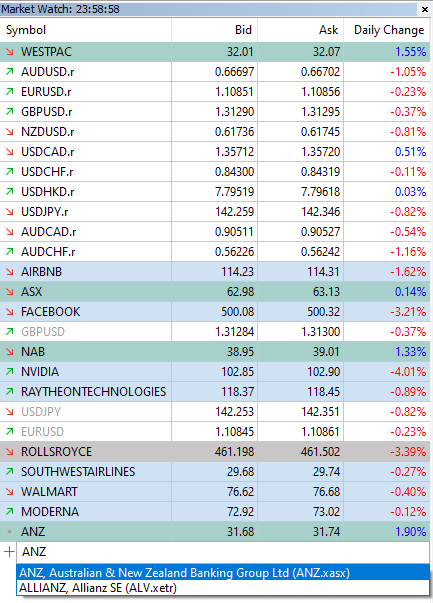Image resolution: width=433 pixels, height=603 pixels.
Task: Click the down arrow icon beside FACEBOOK
Action: (x=10, y=311)
